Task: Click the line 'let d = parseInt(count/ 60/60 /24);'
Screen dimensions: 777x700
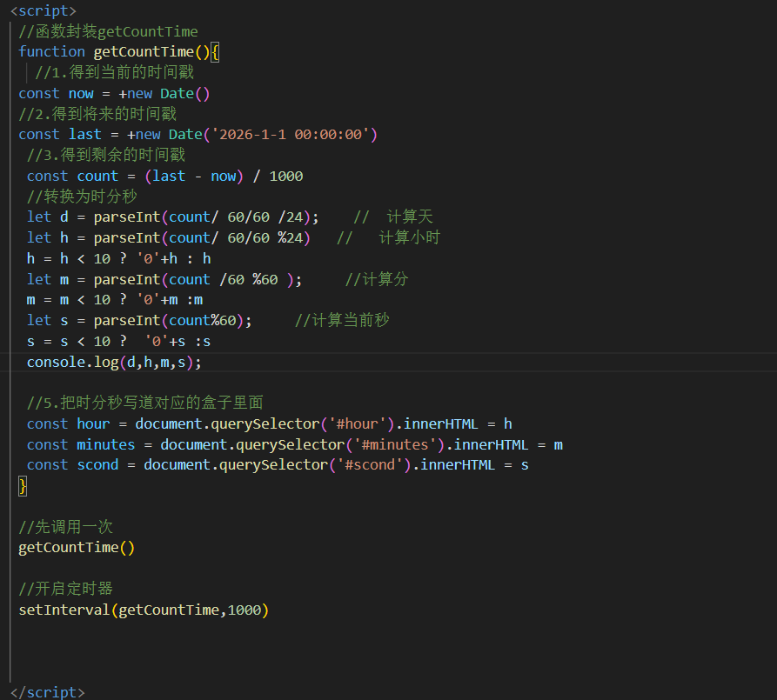Action: 173,217
